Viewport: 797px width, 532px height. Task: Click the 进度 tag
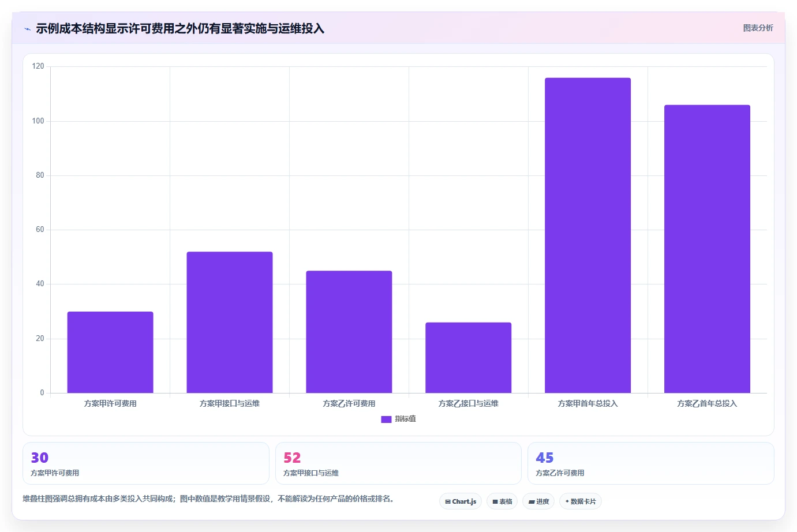(x=538, y=501)
